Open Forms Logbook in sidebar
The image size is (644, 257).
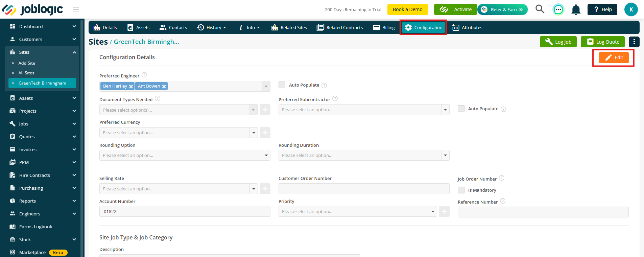(x=35, y=227)
